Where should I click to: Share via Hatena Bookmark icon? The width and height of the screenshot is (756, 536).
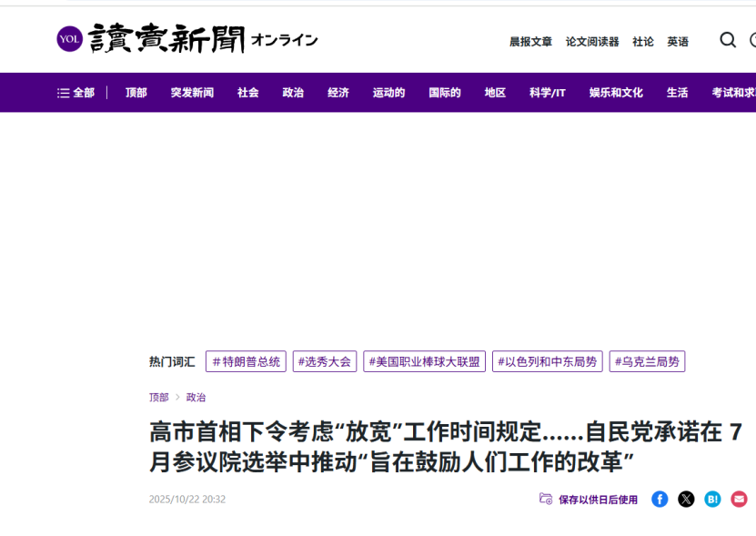click(x=712, y=499)
